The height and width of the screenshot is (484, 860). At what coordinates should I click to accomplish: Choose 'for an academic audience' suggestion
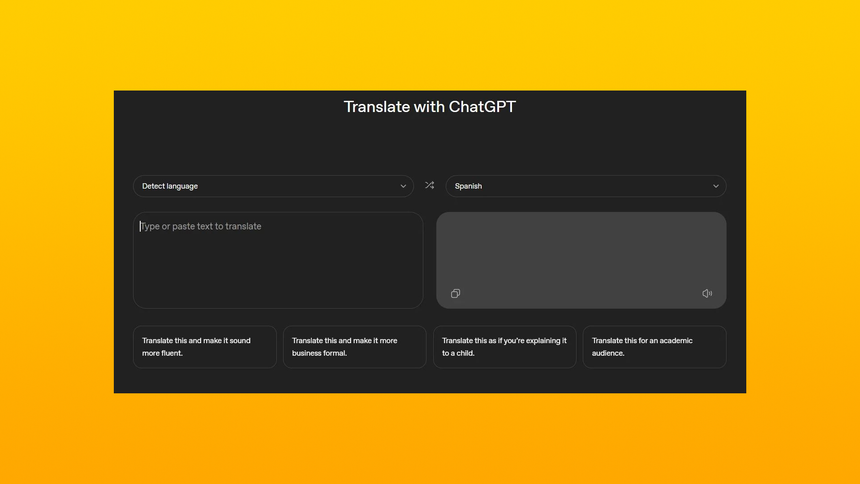click(x=654, y=347)
